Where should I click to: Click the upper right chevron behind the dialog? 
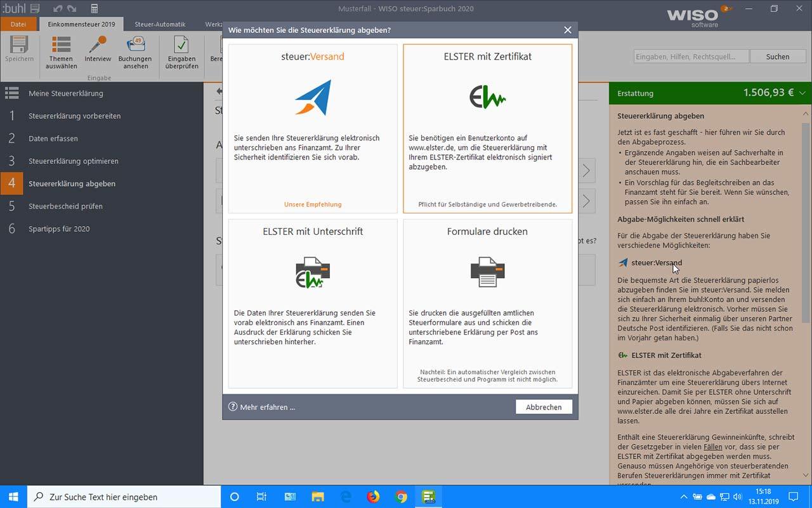586,171
